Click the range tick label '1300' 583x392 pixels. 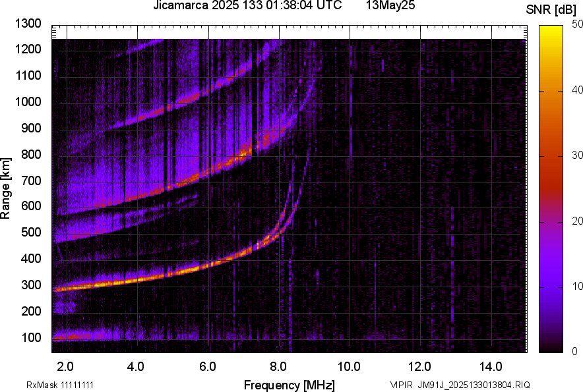point(28,24)
